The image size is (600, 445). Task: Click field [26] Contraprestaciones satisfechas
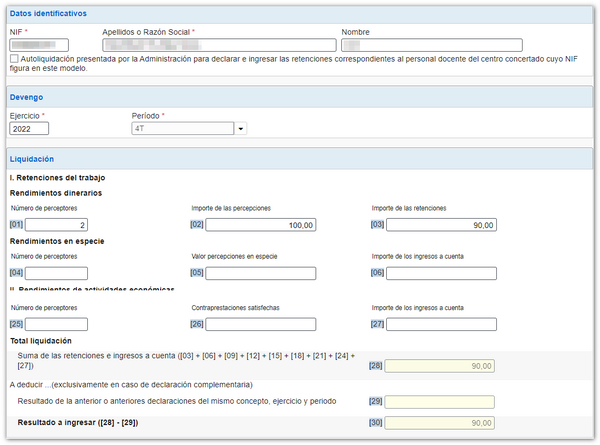[x=261, y=324]
